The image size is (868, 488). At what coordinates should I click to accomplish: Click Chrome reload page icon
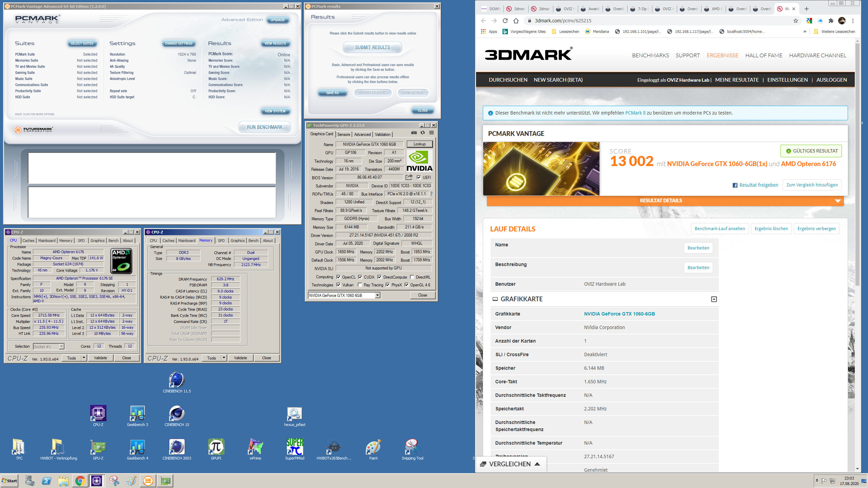[x=505, y=21]
